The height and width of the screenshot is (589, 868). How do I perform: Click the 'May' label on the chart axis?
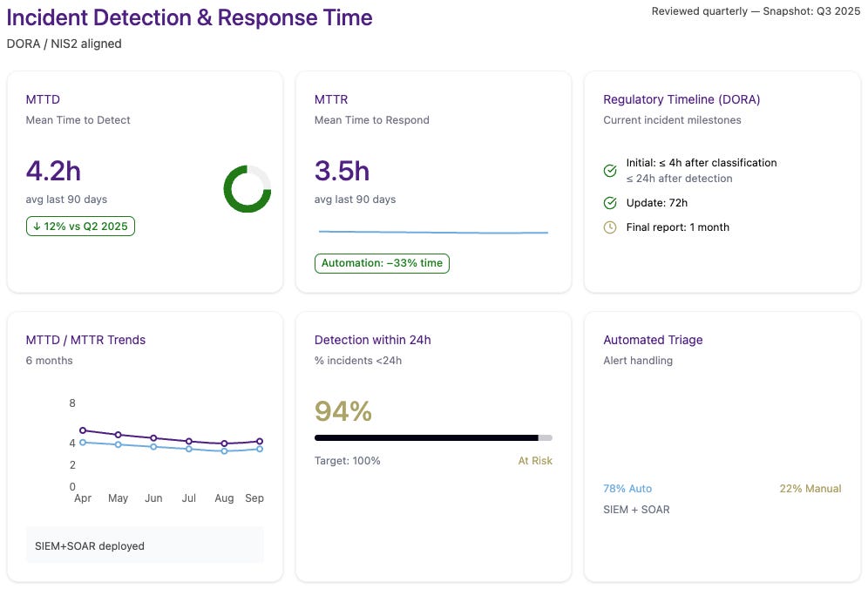coord(118,498)
